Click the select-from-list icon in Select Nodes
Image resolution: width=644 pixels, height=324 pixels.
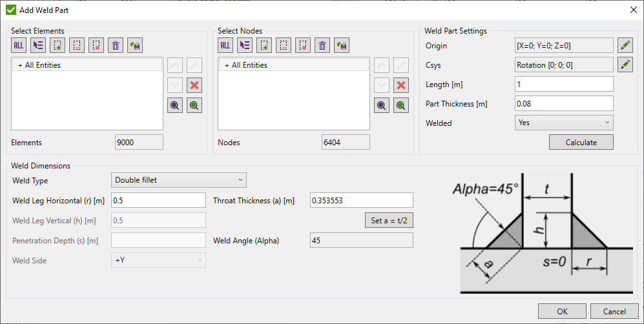[x=245, y=45]
